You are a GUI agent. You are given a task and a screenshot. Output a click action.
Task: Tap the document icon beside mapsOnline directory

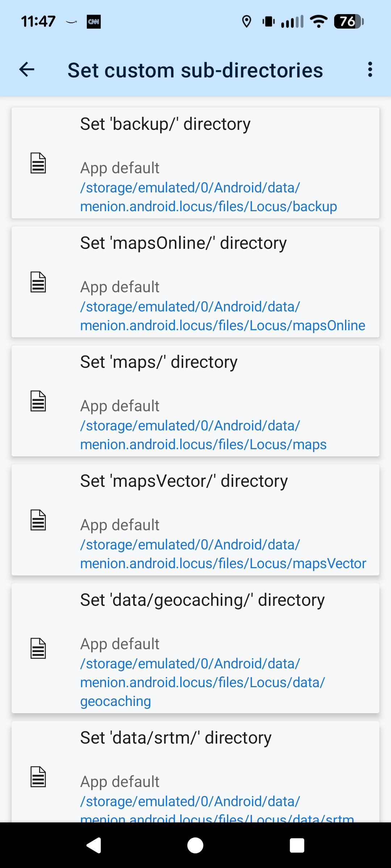coord(38,282)
